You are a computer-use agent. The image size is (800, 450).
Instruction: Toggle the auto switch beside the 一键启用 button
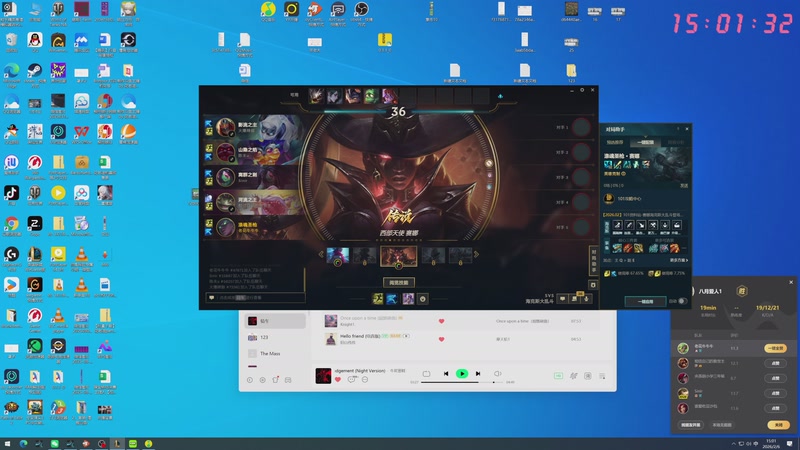[x=682, y=301]
